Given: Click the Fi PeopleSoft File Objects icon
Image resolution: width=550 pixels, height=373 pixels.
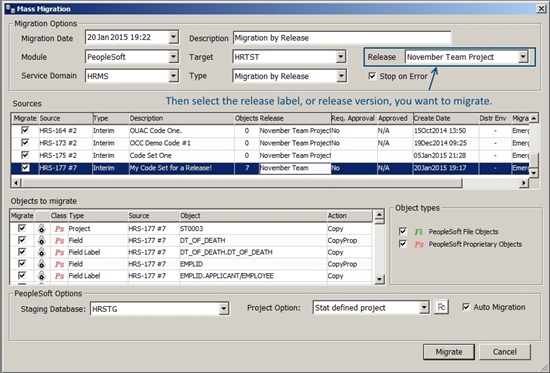Looking at the screenshot, I should click(x=419, y=232).
